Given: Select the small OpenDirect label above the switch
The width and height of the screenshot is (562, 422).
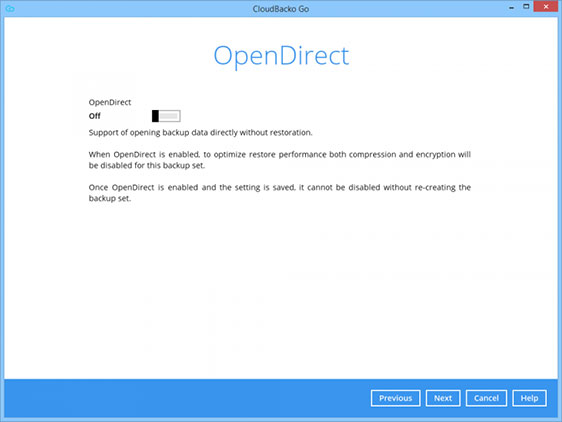Looking at the screenshot, I should [x=110, y=102].
